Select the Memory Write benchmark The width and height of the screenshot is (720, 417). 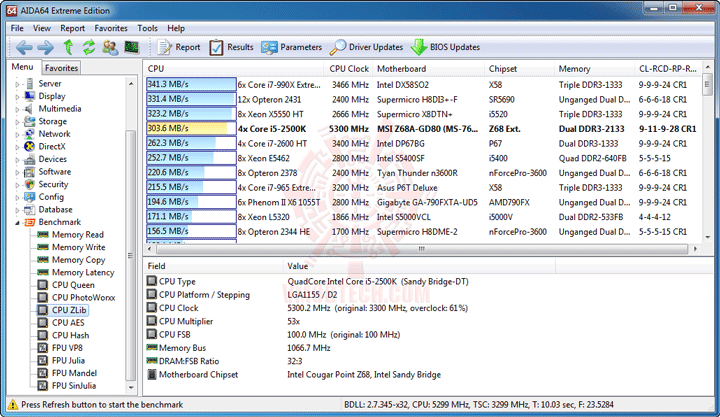click(x=79, y=247)
